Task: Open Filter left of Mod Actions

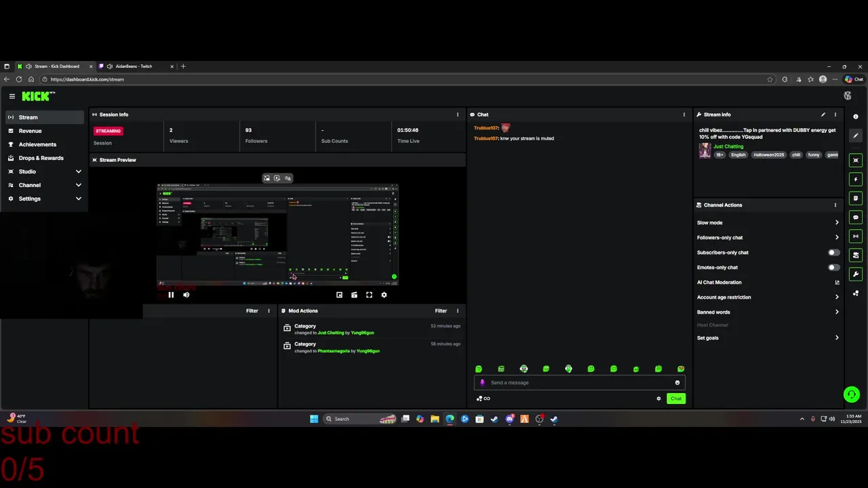Action: (x=252, y=310)
